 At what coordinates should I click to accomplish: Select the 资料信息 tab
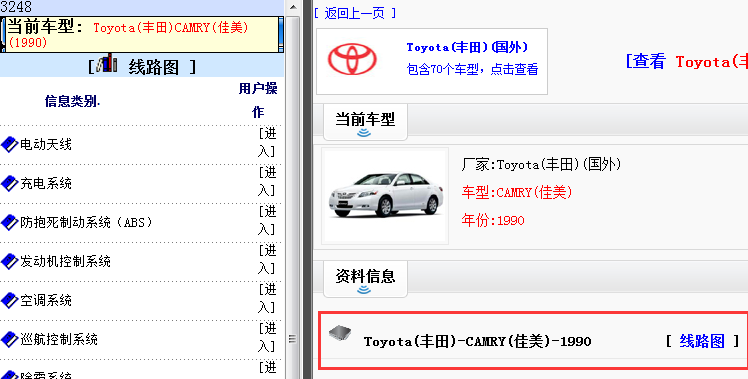click(x=365, y=279)
